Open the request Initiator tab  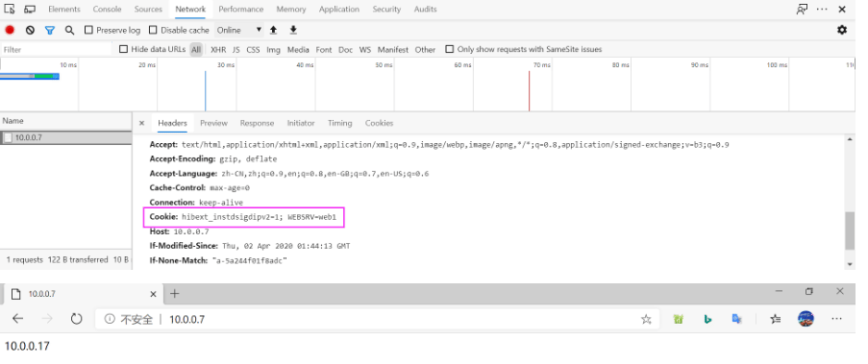point(301,123)
